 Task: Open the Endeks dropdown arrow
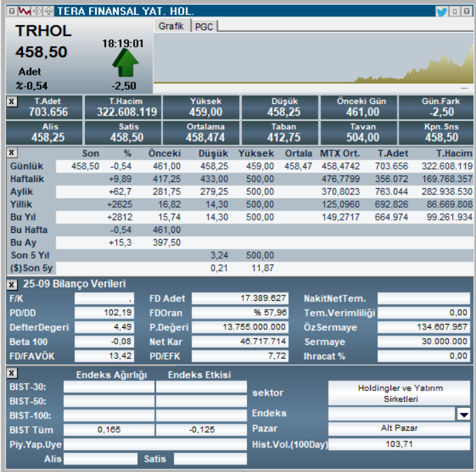pos(464,414)
